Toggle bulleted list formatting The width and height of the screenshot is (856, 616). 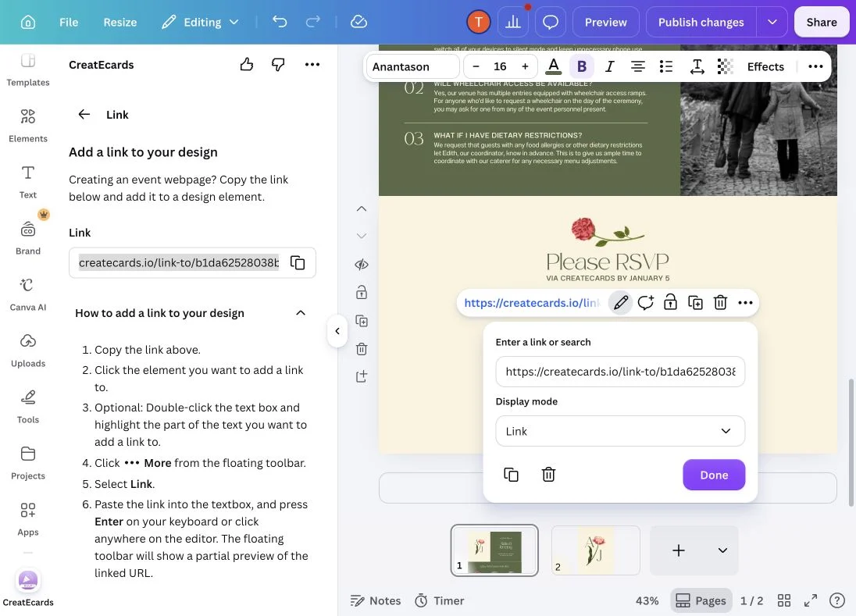pos(666,66)
